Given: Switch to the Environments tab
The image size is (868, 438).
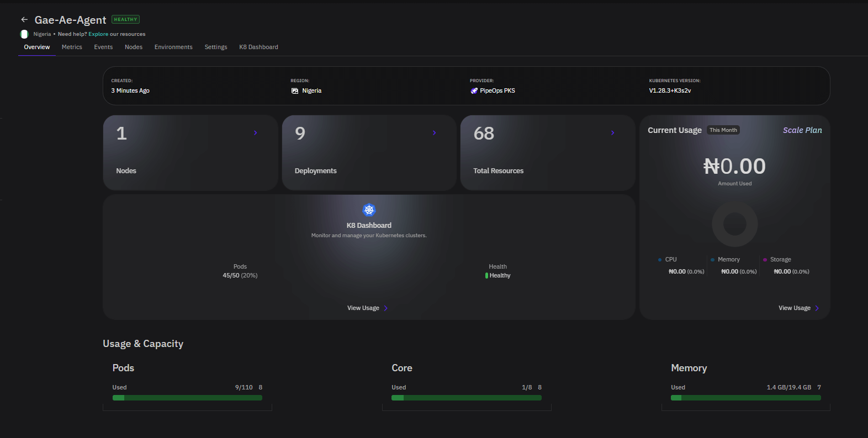Looking at the screenshot, I should pos(173,47).
